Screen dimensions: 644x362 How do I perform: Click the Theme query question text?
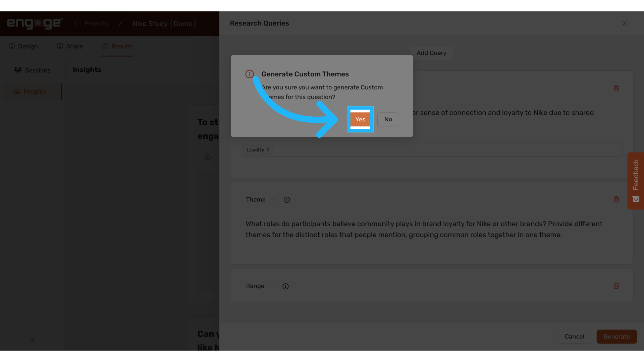[424, 229]
